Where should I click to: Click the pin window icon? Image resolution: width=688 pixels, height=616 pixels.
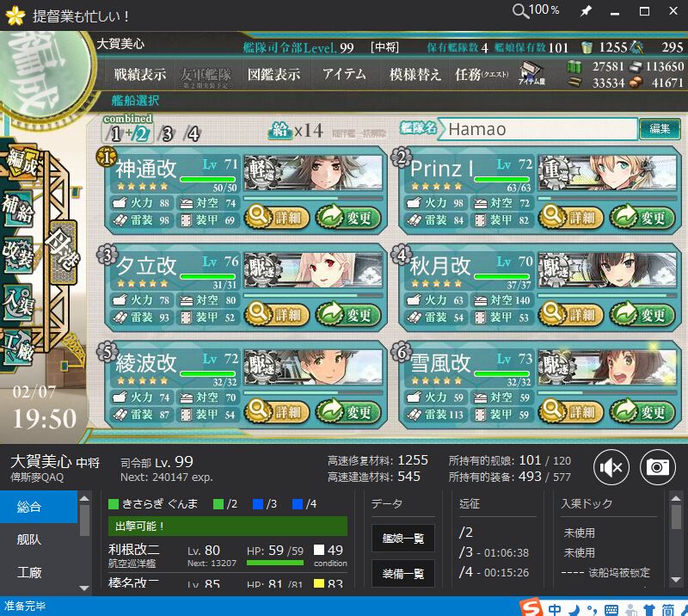(x=586, y=11)
